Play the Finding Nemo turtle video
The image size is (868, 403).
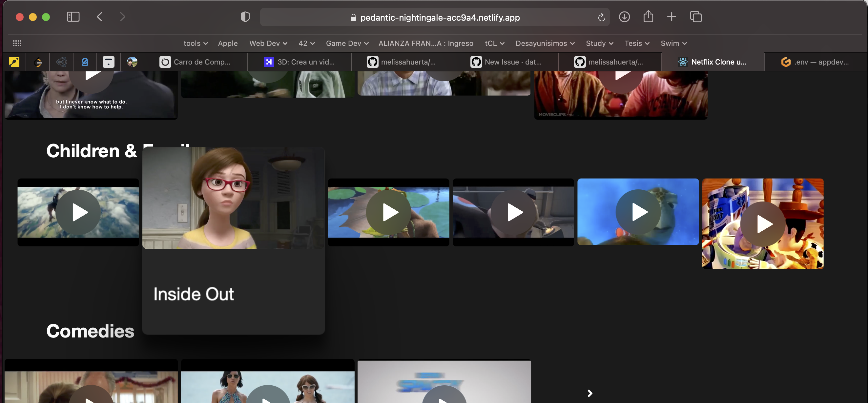pyautogui.click(x=637, y=212)
